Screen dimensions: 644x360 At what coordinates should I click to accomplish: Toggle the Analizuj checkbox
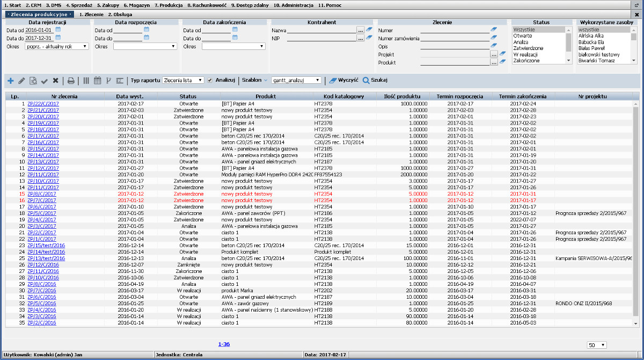pyautogui.click(x=210, y=80)
